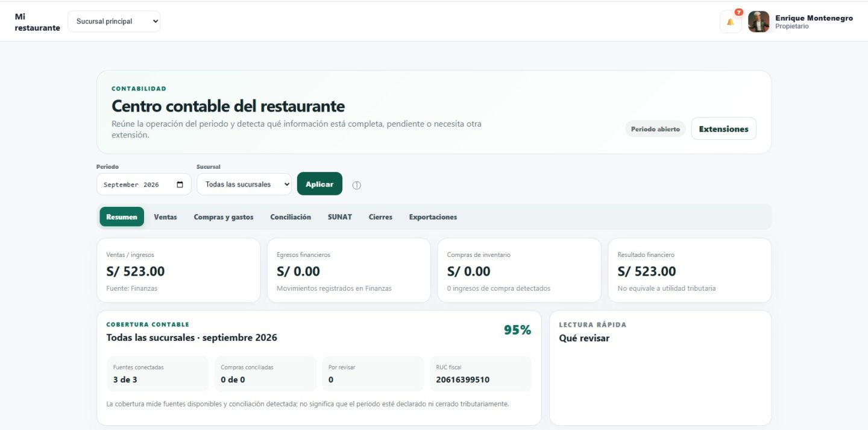The height and width of the screenshot is (430, 868).
Task: Select the Resultado financiero S/ 523.00 amount
Action: (647, 271)
